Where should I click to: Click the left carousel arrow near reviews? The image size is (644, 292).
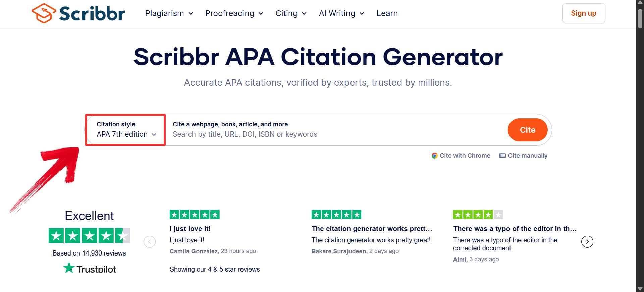pos(150,241)
